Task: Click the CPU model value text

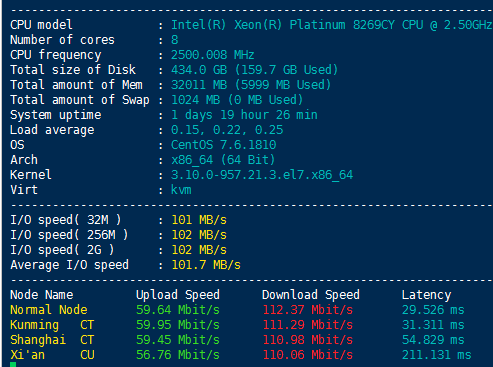Action: click(x=332, y=25)
